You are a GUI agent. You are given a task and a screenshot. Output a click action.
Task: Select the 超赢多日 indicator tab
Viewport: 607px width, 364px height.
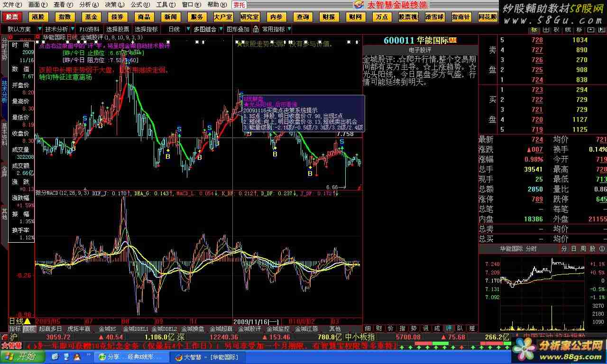point(50,328)
